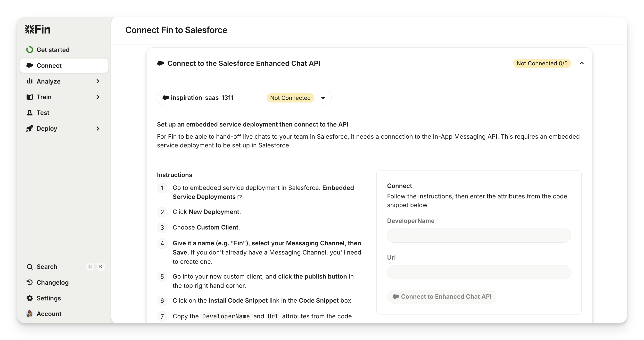Focus the Url input field

point(479,272)
